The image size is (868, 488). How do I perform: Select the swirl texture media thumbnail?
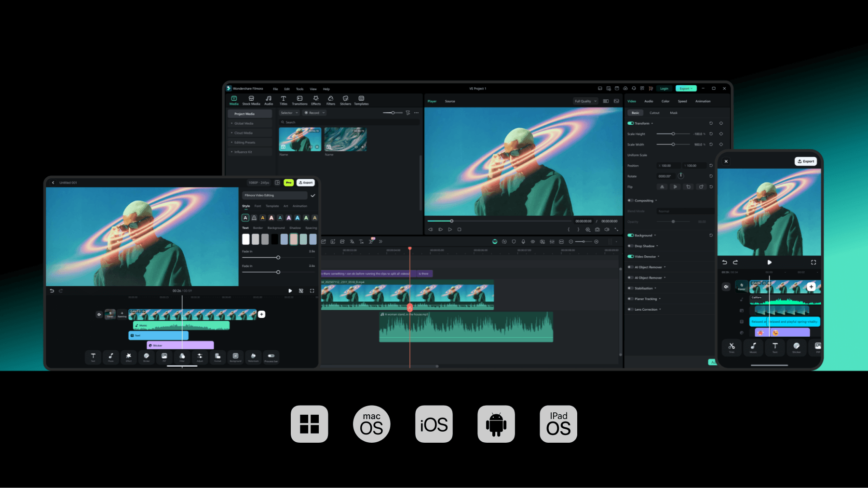(x=346, y=140)
